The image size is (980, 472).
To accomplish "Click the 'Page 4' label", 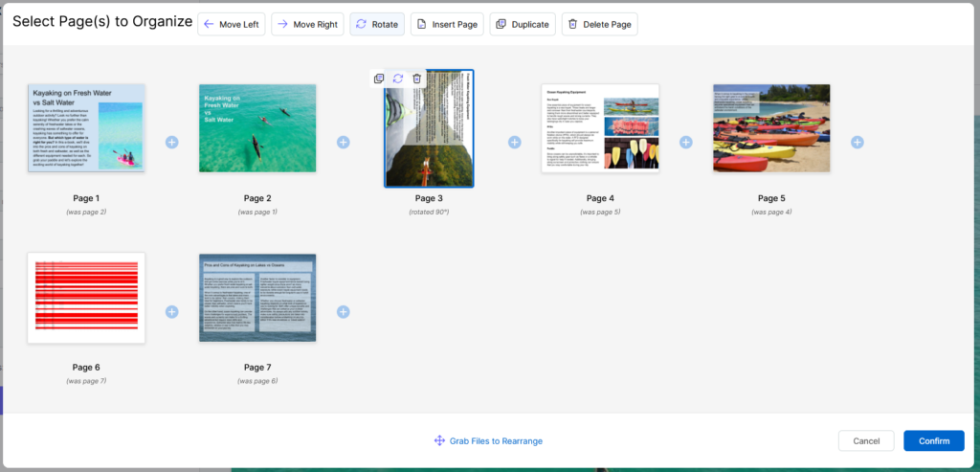I will point(600,198).
